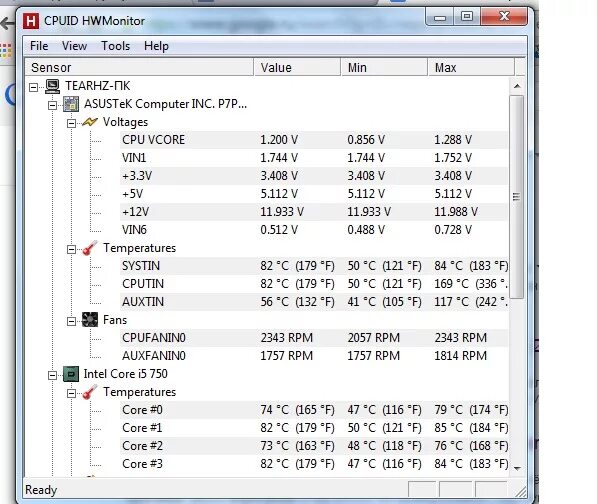This screenshot has width=597, height=504.
Task: Collapse the Voltages group
Action: pyautogui.click(x=71, y=123)
